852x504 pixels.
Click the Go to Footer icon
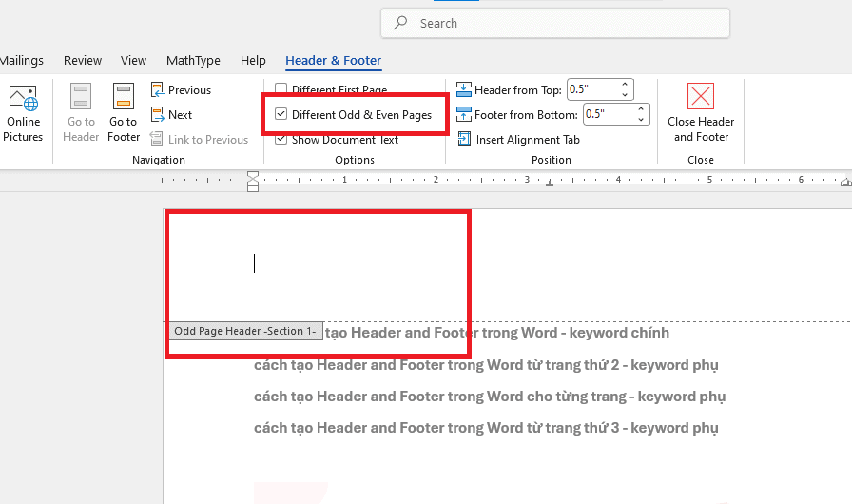coord(124,97)
